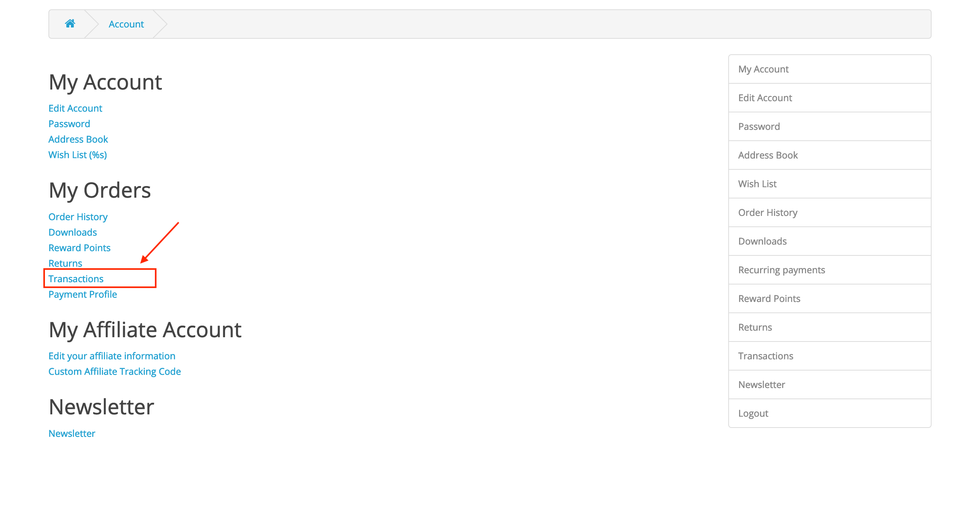The image size is (980, 507).
Task: Click the home icon in breadcrumb
Action: coord(70,24)
